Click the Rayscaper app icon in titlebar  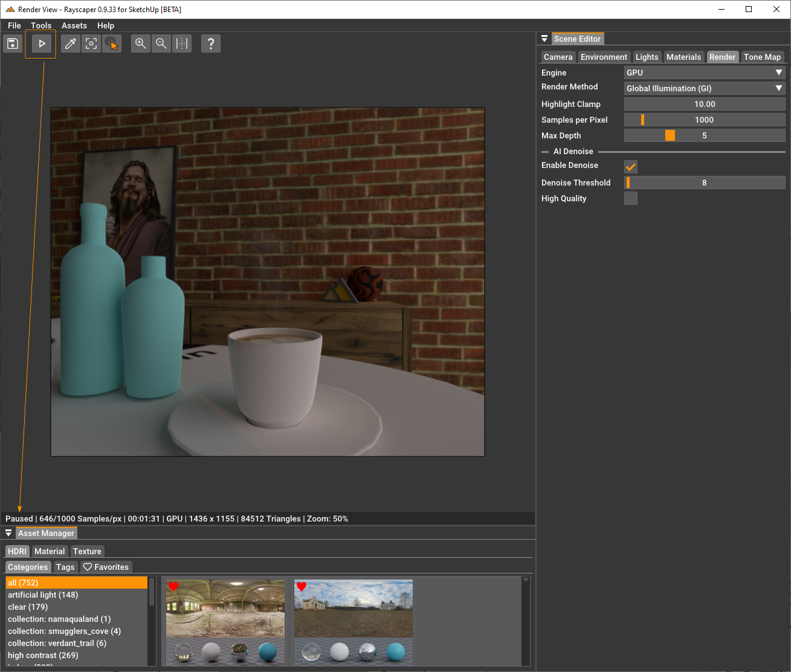[10, 9]
